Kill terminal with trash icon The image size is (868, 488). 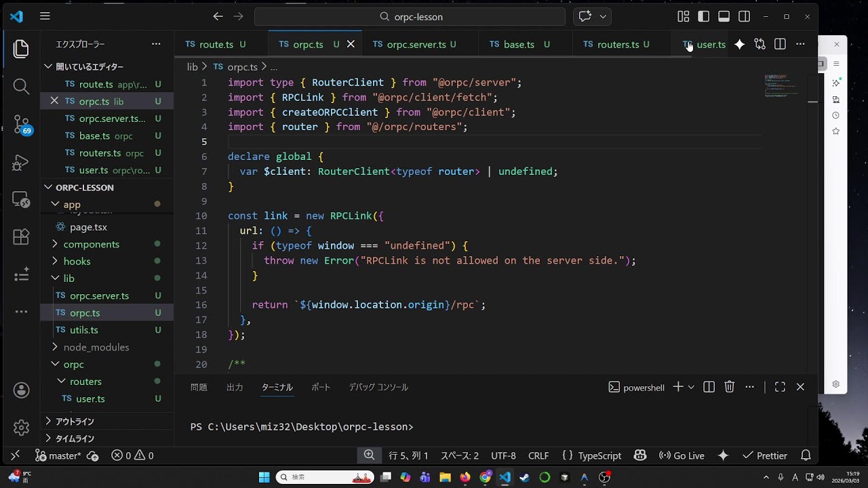click(729, 387)
